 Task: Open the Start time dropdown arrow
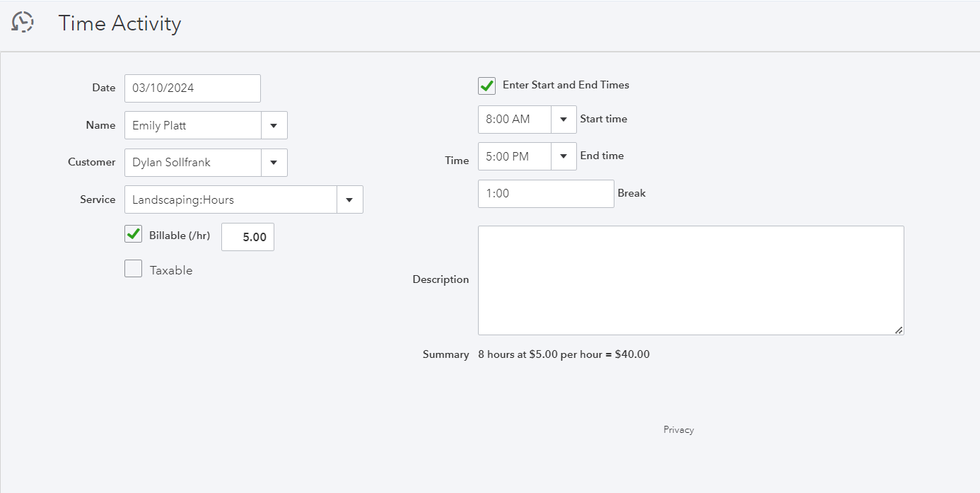[x=564, y=120]
